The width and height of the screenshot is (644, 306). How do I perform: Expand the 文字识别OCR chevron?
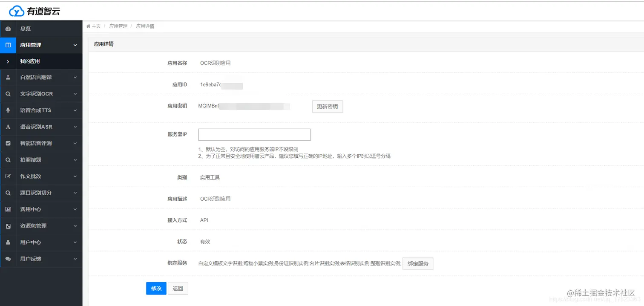point(75,94)
